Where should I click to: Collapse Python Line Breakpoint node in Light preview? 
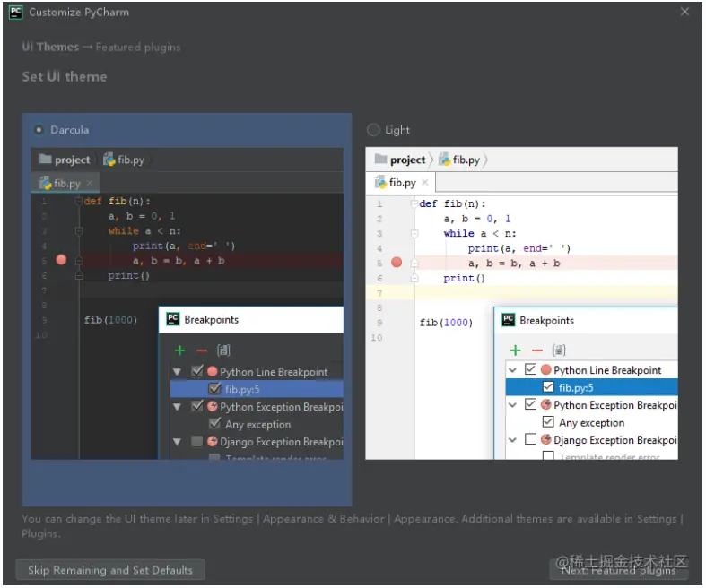(x=512, y=371)
